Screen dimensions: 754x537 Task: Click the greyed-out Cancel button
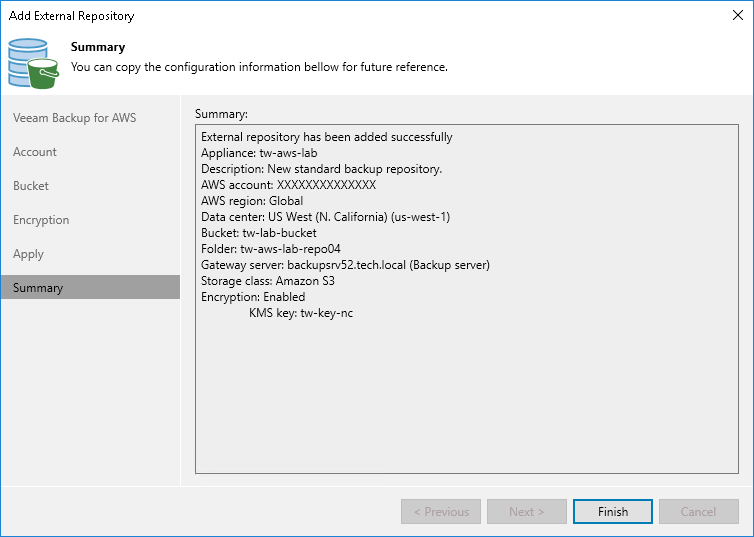(x=698, y=512)
